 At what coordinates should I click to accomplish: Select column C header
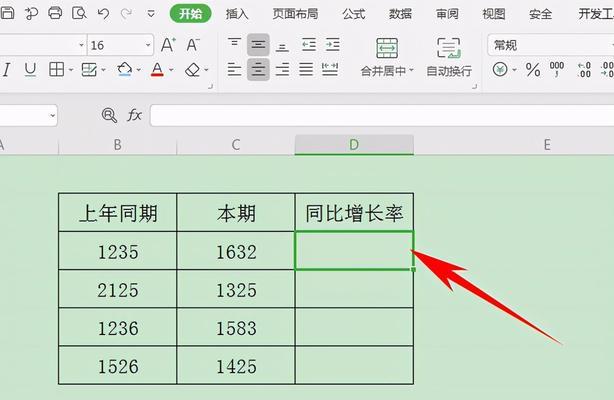tap(236, 145)
